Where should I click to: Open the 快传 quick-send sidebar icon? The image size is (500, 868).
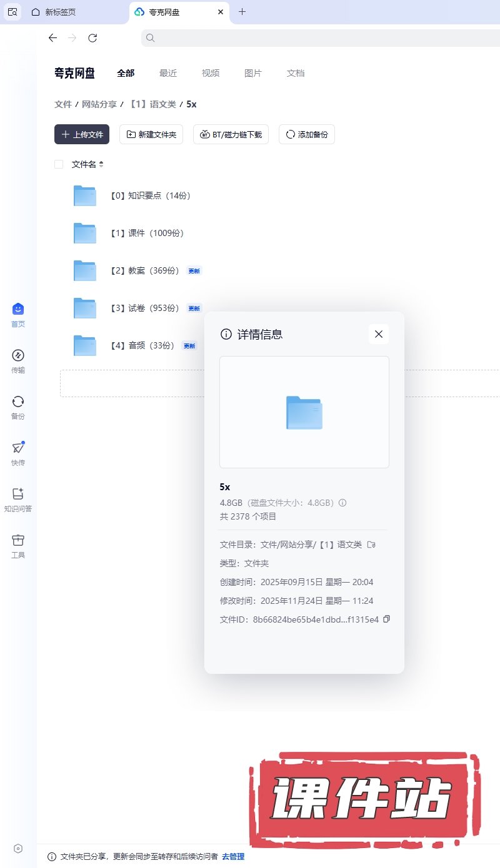pyautogui.click(x=18, y=448)
